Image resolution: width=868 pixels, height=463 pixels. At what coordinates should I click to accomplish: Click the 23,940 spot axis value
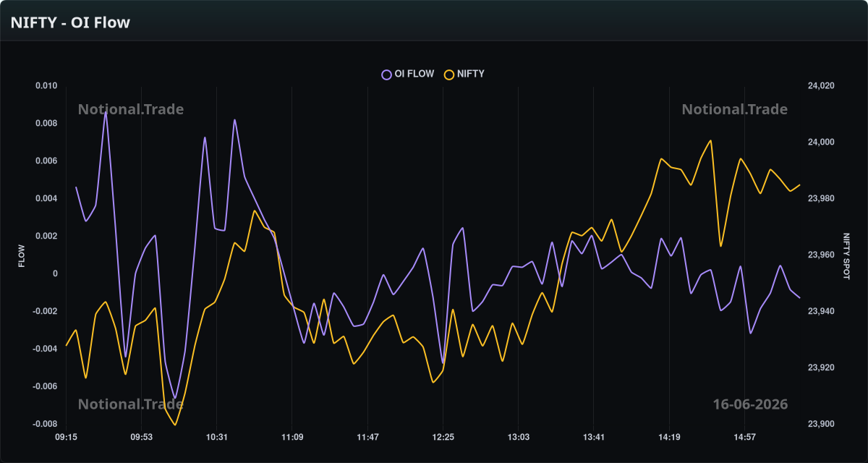(x=821, y=312)
